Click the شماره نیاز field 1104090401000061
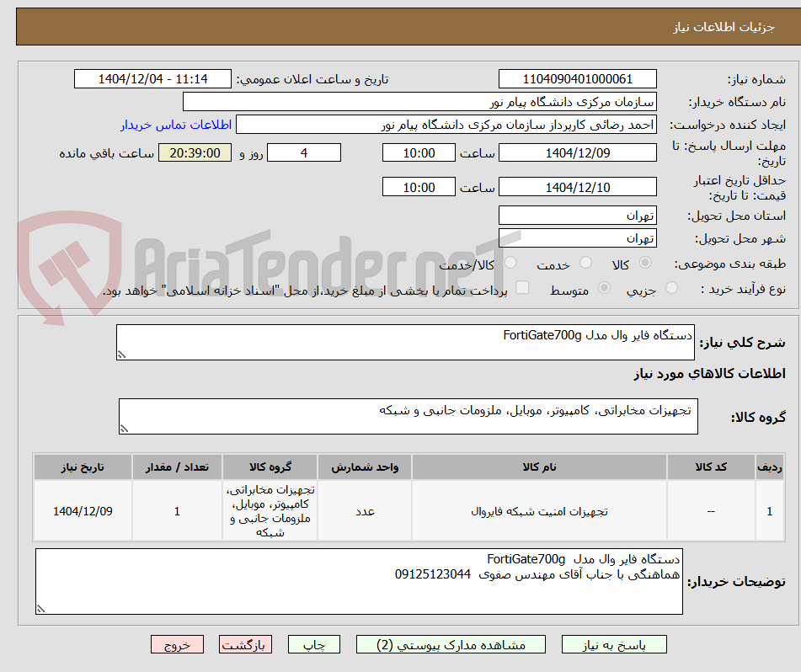 pyautogui.click(x=577, y=79)
